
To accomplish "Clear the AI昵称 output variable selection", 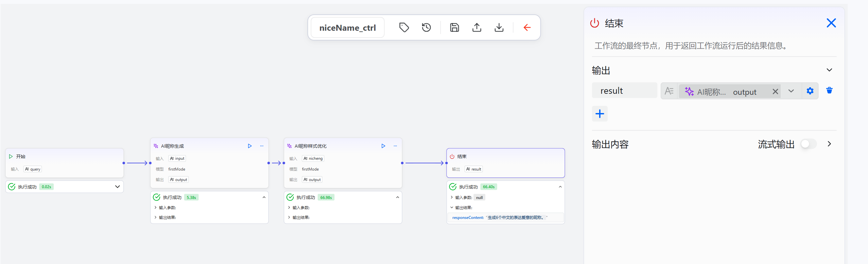I will 775,91.
